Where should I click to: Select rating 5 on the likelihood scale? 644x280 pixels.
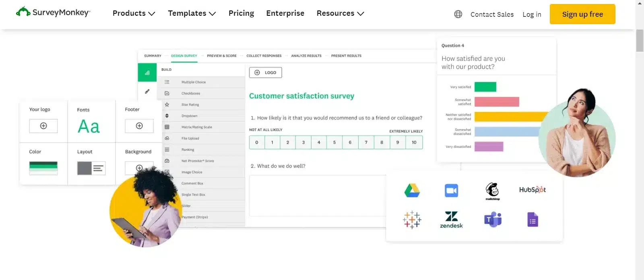(334, 142)
